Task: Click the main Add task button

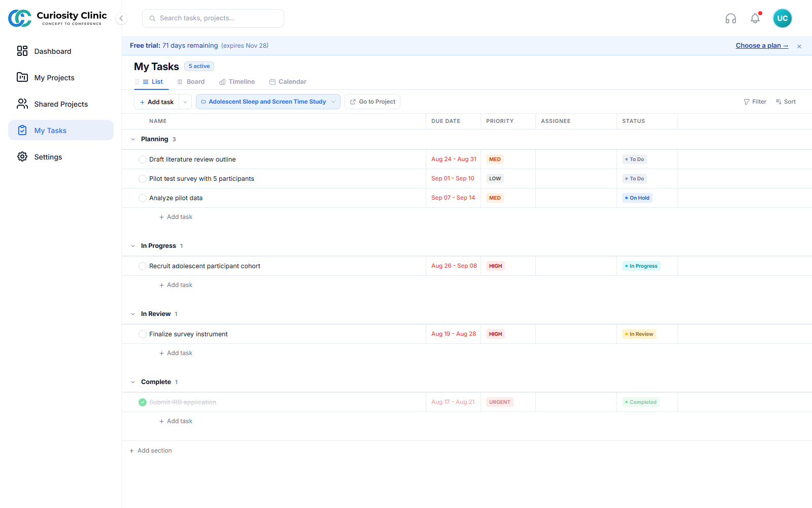Action: [157, 102]
